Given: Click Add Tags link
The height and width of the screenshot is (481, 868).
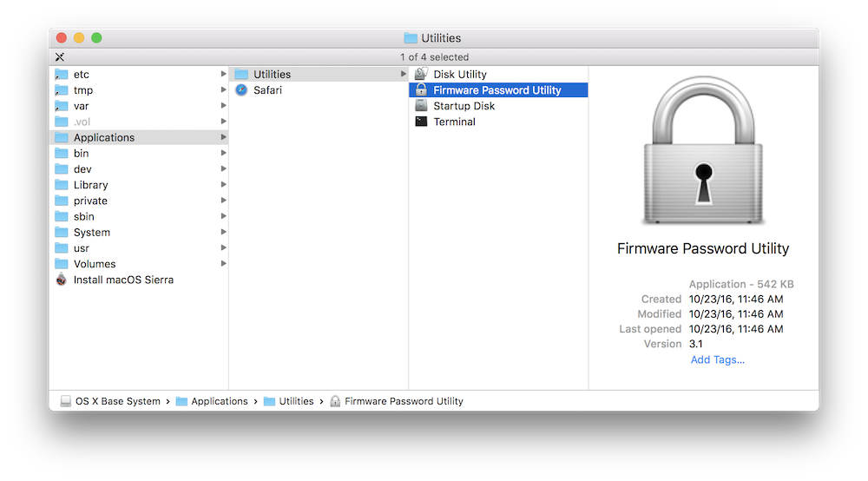Looking at the screenshot, I should pyautogui.click(x=717, y=359).
